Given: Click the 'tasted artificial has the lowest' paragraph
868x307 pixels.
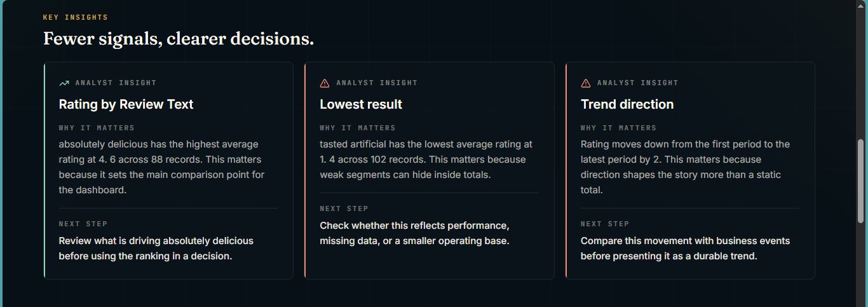Looking at the screenshot, I should click(x=426, y=160).
